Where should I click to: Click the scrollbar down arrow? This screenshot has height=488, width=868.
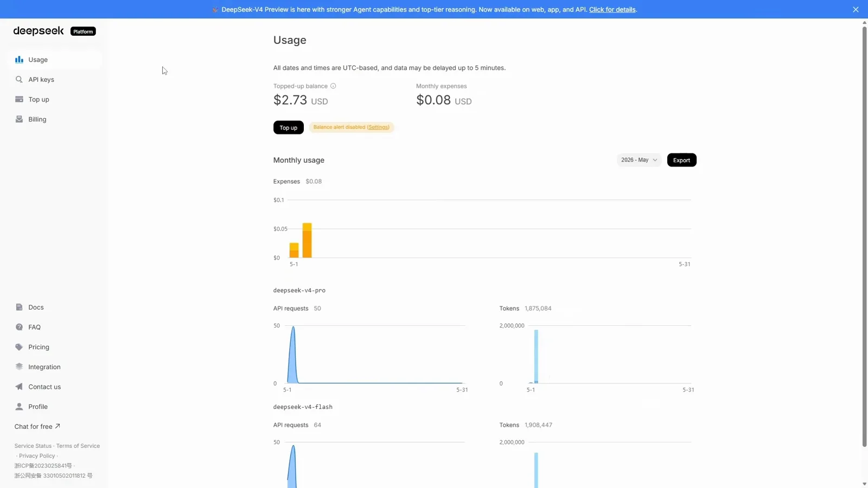coord(864,484)
